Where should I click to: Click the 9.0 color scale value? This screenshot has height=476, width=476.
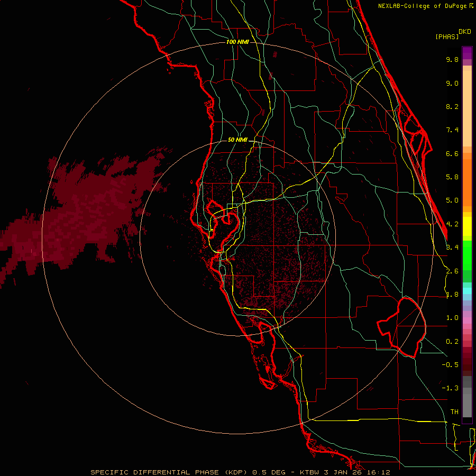pyautogui.click(x=452, y=84)
